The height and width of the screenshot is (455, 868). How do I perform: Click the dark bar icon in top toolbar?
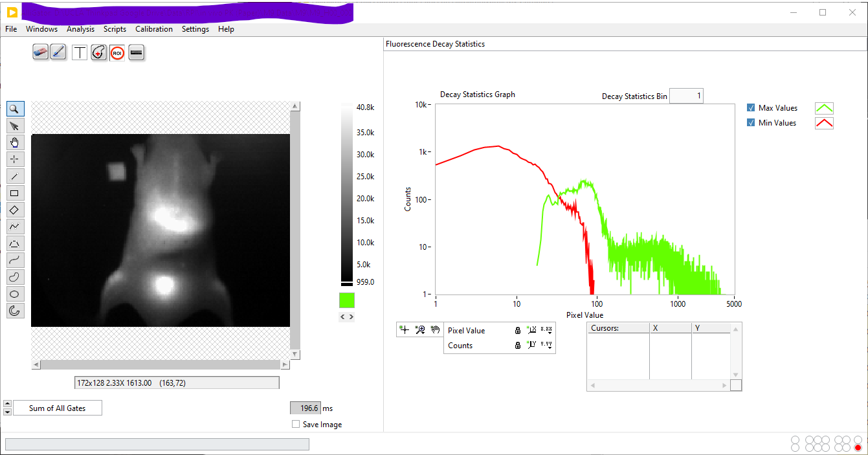(136, 52)
